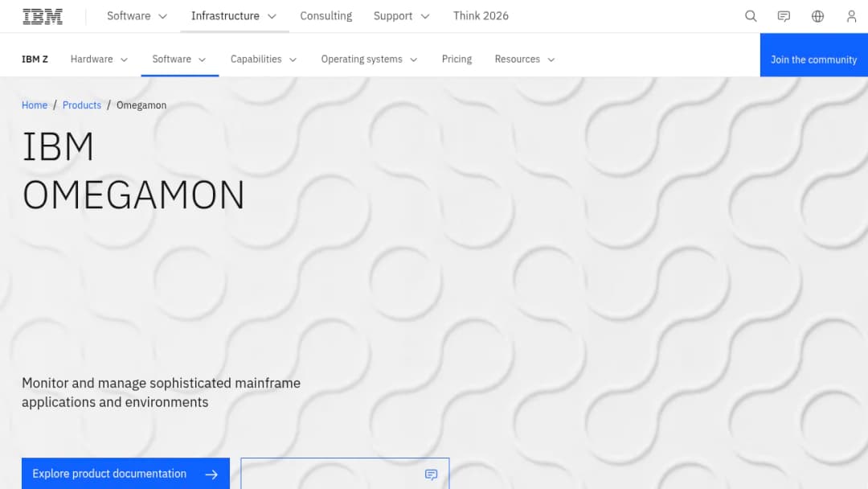Viewport: 868px width, 489px height.
Task: Click Explore product documentation button
Action: (x=125, y=474)
